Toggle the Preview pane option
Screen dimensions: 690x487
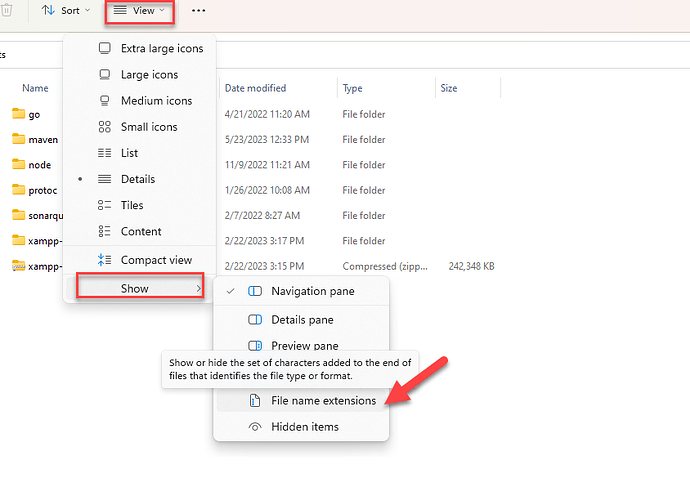click(x=301, y=345)
